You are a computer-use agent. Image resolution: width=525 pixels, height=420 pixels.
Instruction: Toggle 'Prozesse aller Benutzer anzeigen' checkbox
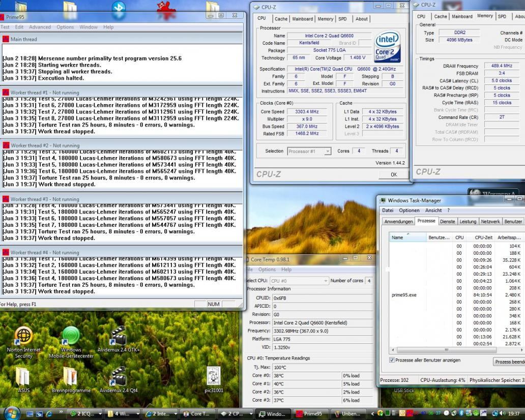coord(392,360)
